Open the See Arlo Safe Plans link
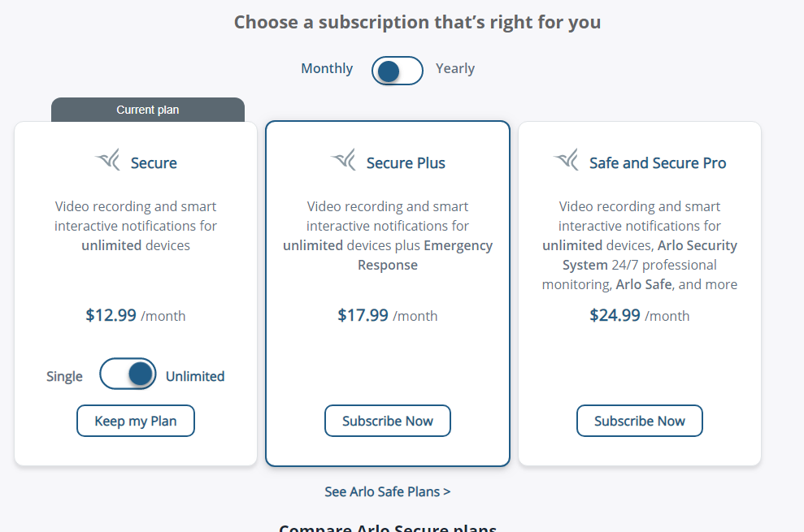 (388, 491)
